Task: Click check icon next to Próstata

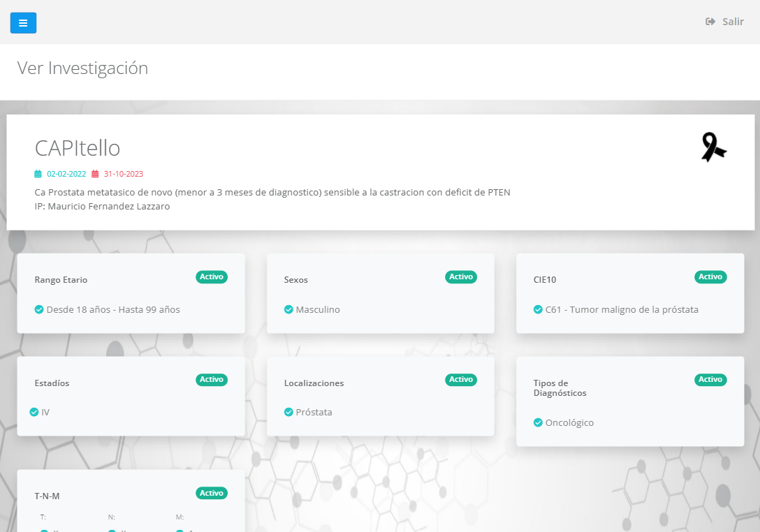Action: coord(288,412)
